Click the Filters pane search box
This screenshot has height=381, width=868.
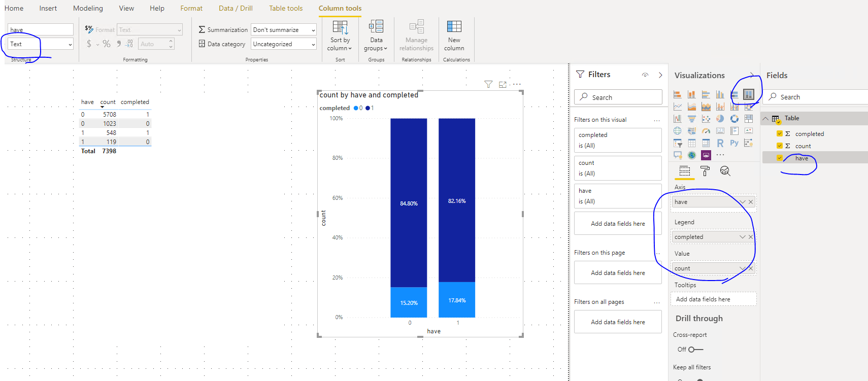[x=618, y=97]
